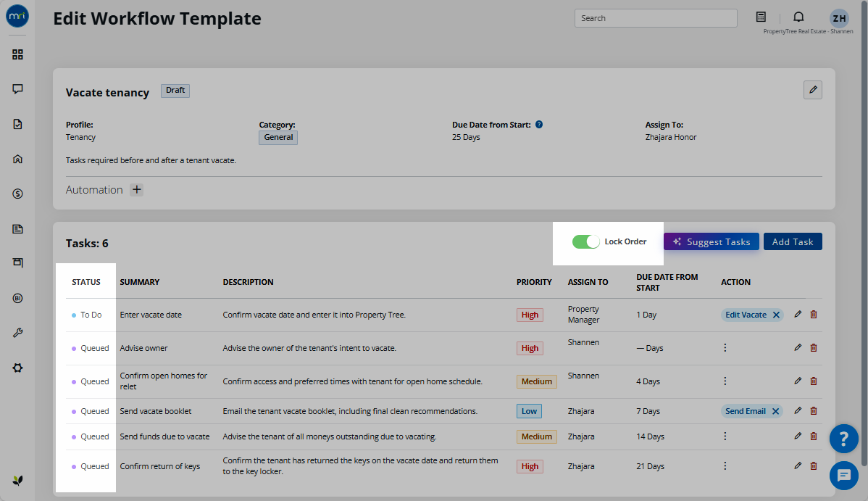Click the Property Manager assignee cell
Screen dimensions: 868x501
(583, 314)
